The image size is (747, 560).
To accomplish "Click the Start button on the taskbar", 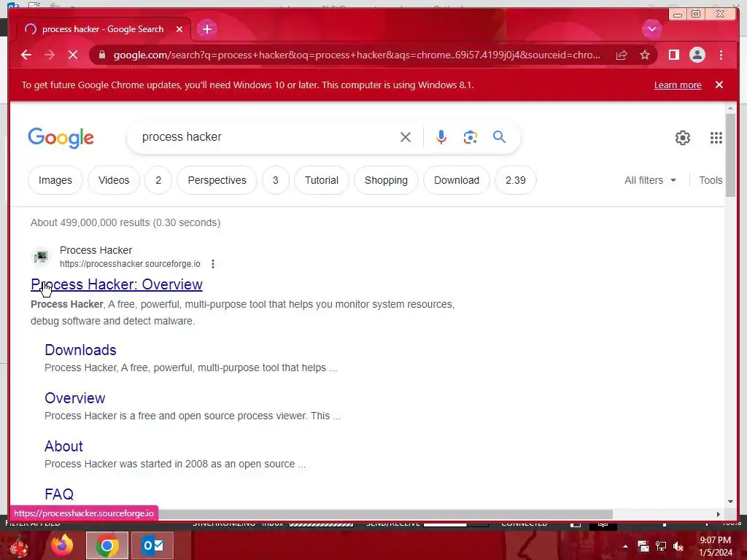I will point(19,546).
